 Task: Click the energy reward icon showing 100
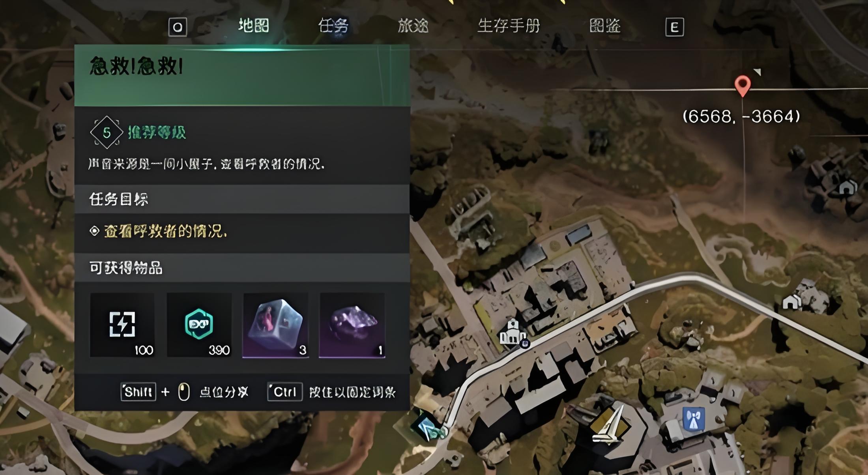pyautogui.click(x=122, y=325)
